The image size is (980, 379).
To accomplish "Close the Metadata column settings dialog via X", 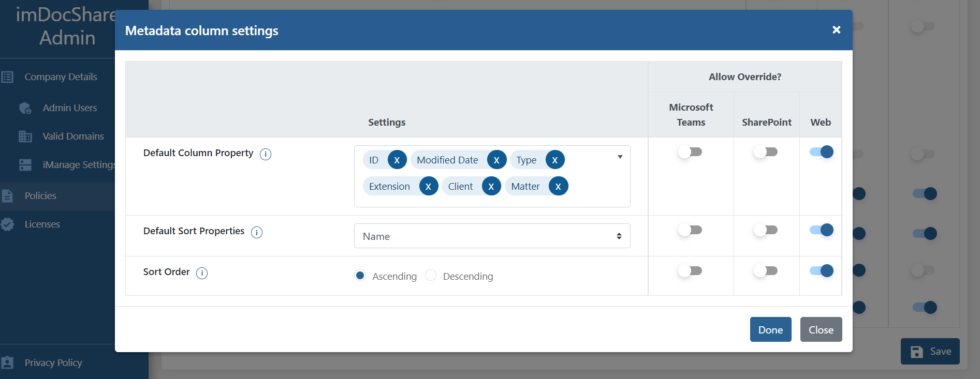I will coord(836,30).
